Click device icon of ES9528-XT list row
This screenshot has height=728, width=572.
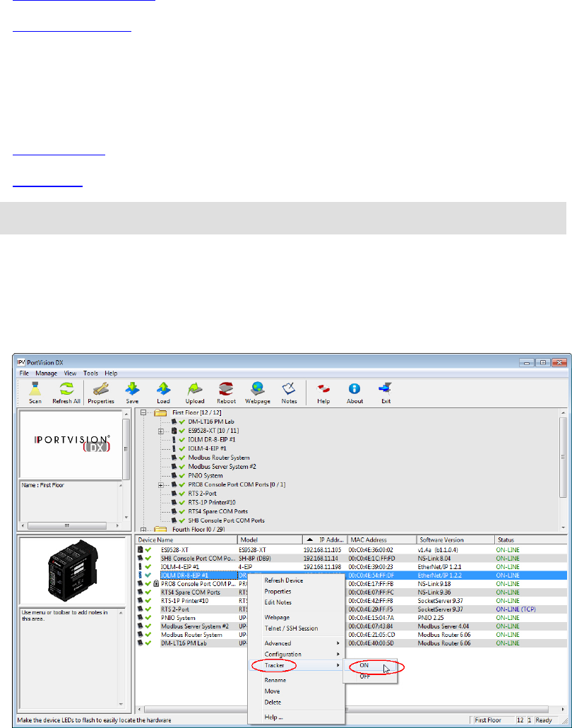[x=141, y=550]
